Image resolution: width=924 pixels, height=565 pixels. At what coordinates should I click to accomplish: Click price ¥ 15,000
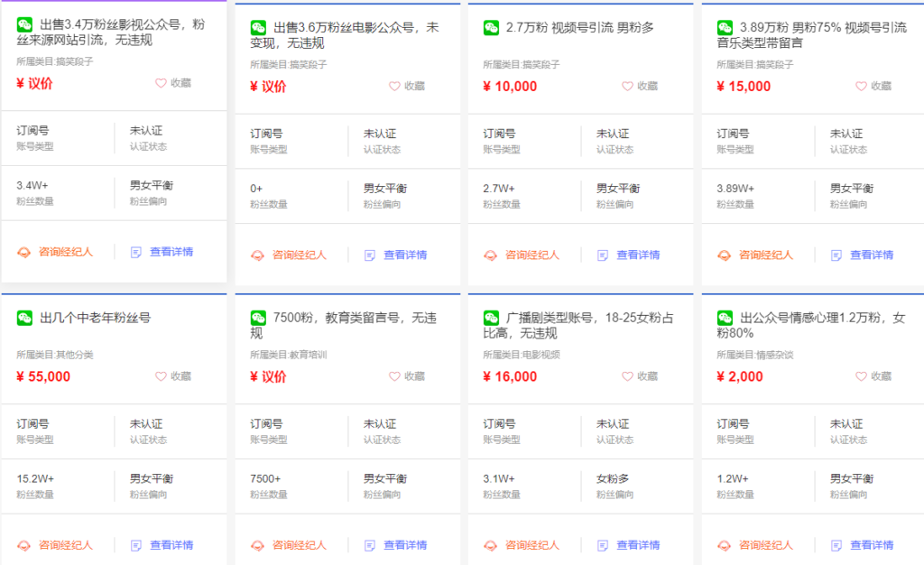click(744, 87)
